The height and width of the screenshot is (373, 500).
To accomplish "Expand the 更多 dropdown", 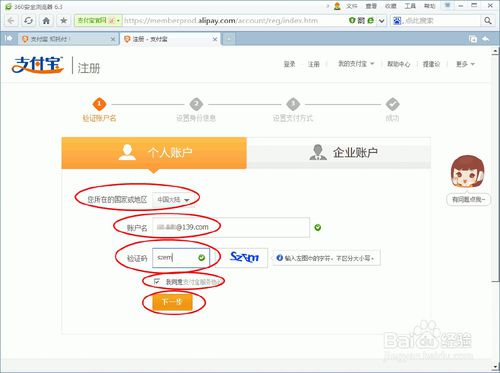I will point(465,64).
